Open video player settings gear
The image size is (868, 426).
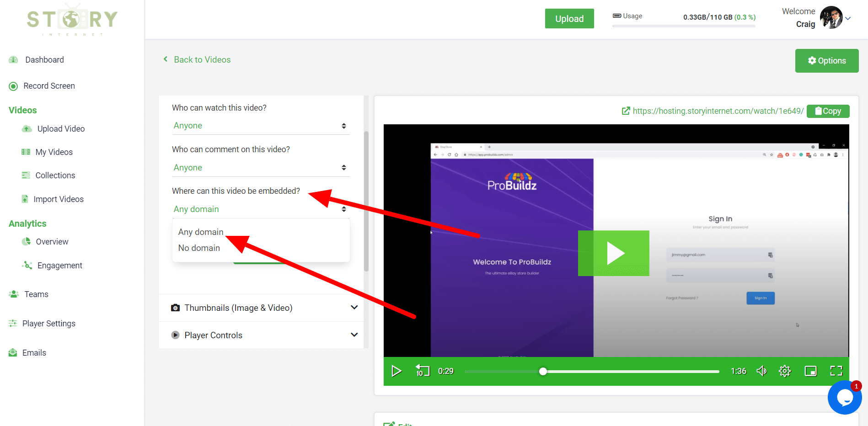pos(785,371)
